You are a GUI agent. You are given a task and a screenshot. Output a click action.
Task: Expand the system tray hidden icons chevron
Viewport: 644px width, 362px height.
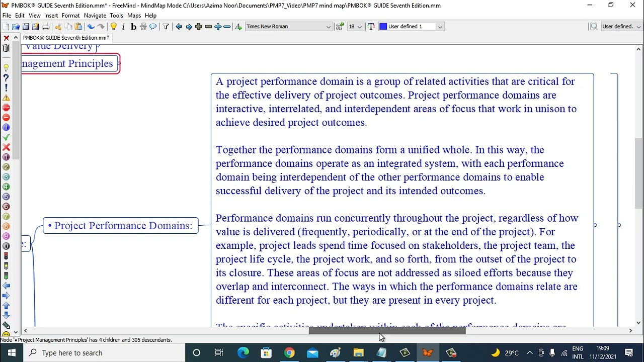point(529,353)
